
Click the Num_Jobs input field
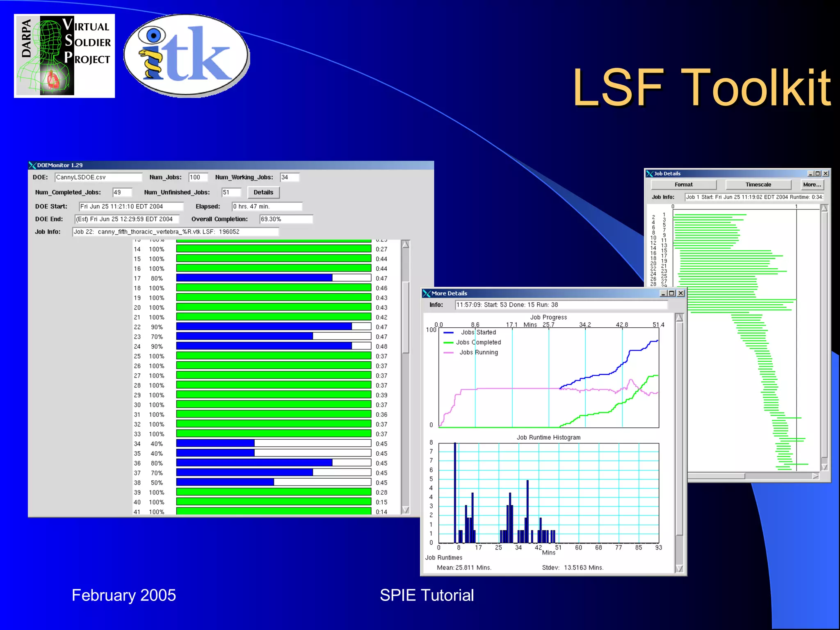(198, 177)
